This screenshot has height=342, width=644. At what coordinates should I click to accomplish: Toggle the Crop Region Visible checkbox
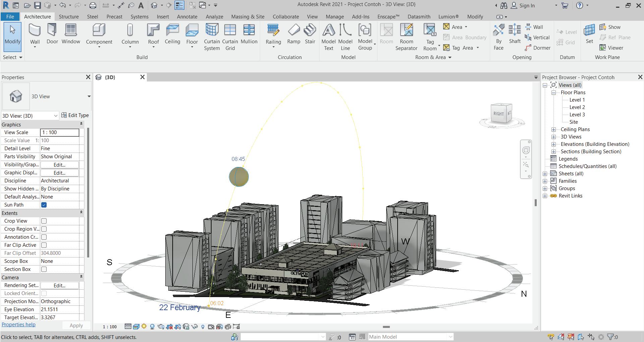[44, 229]
